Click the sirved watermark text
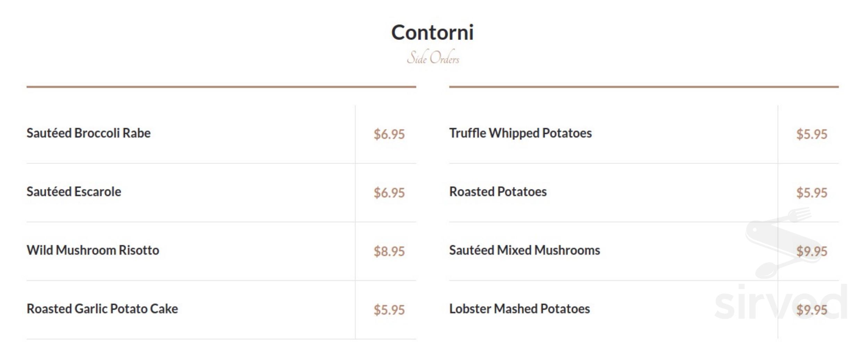 pyautogui.click(x=781, y=302)
